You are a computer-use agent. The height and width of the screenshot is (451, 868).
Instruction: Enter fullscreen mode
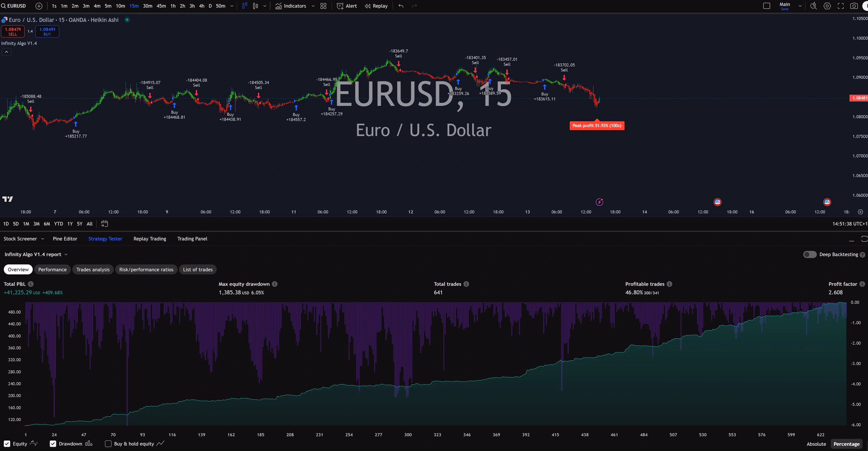pos(840,6)
